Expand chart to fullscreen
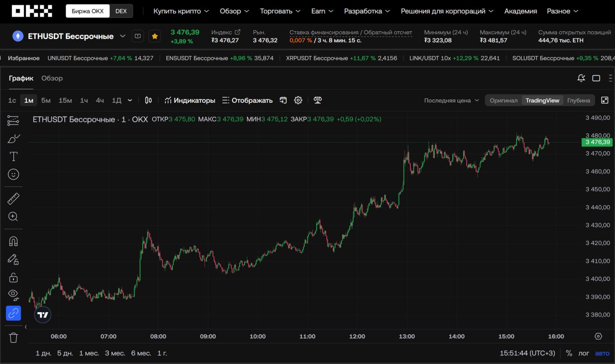 tap(604, 100)
